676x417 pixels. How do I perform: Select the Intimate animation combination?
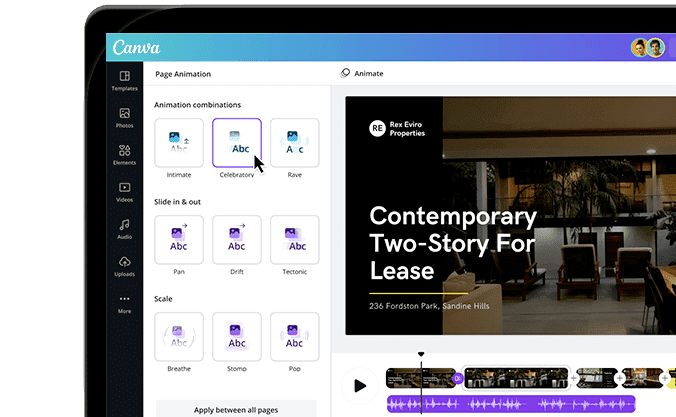(179, 143)
